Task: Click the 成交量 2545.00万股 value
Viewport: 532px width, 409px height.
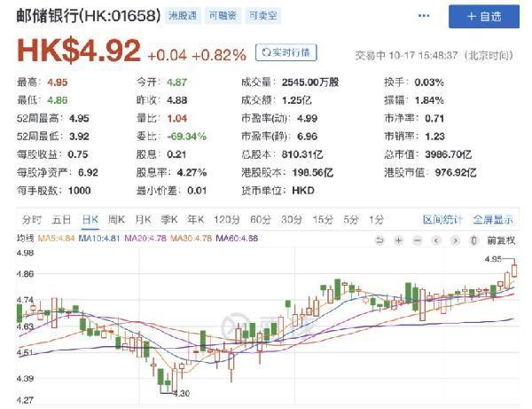Action: 310,83
